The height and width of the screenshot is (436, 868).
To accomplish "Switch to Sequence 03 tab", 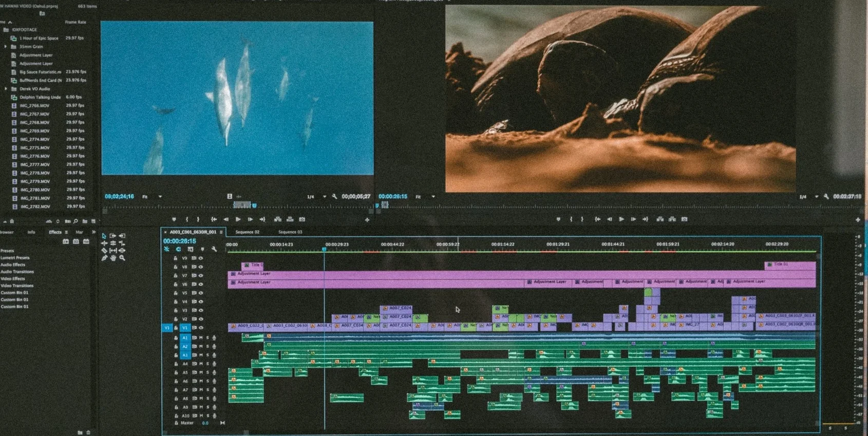I will coord(290,232).
